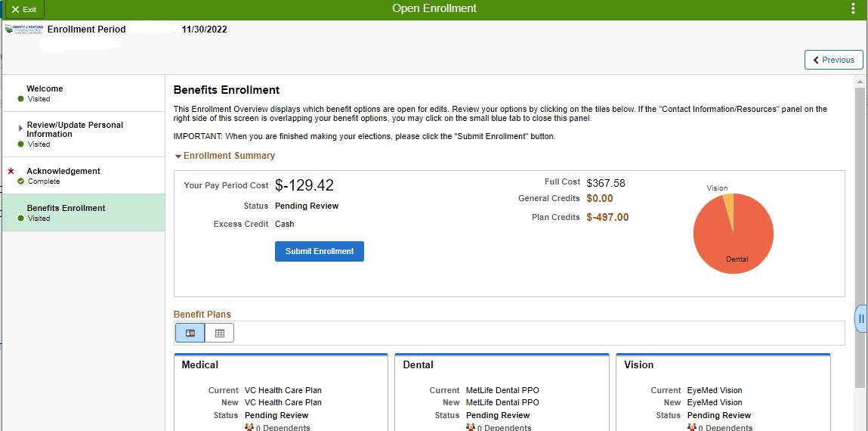Click the Exit button
This screenshot has width=868, height=431.
[24, 9]
